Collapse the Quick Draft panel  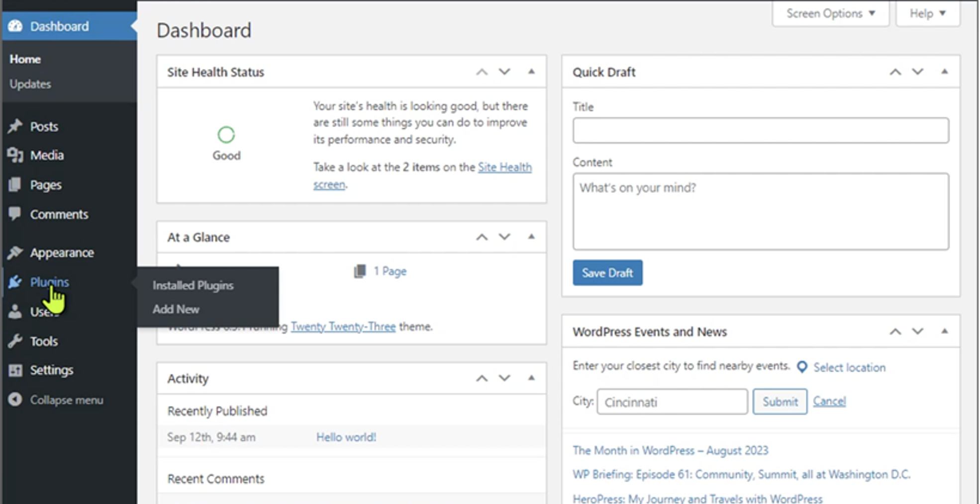(944, 72)
